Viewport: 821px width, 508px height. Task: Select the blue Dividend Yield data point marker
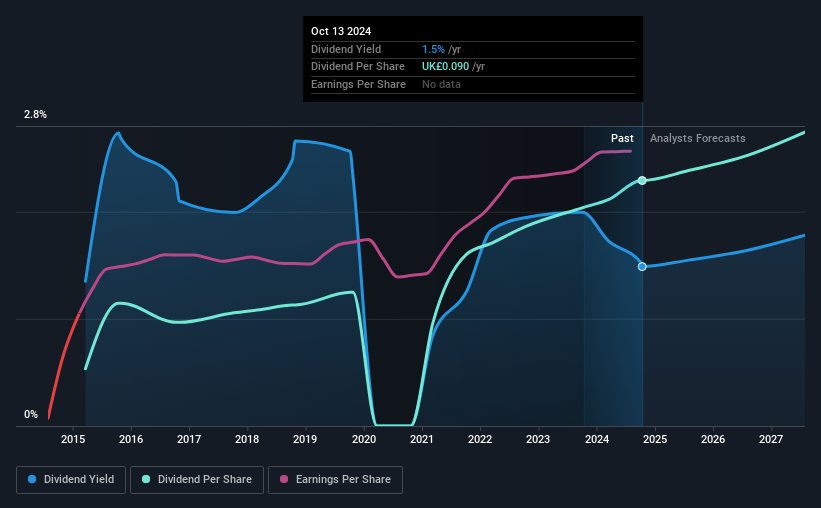click(x=642, y=267)
